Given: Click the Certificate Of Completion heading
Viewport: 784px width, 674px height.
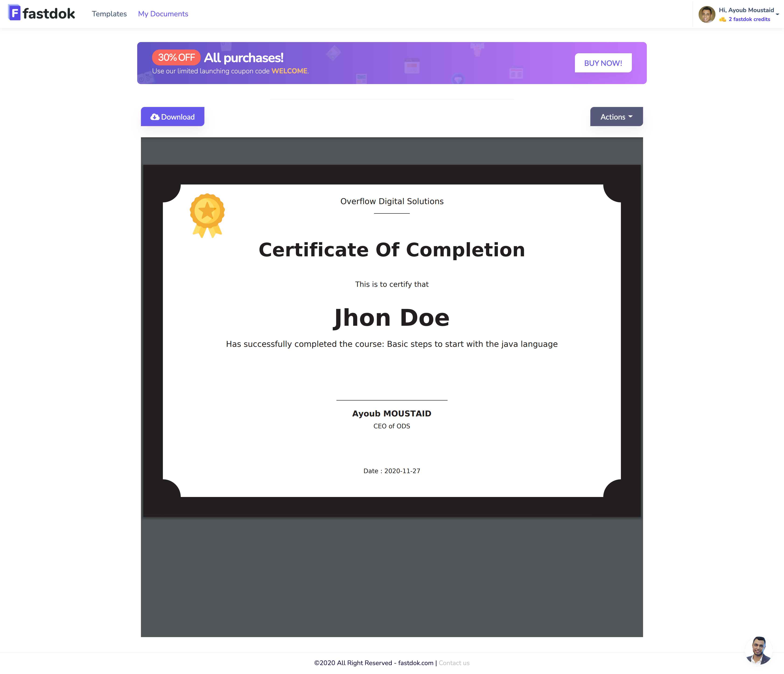Looking at the screenshot, I should point(392,250).
